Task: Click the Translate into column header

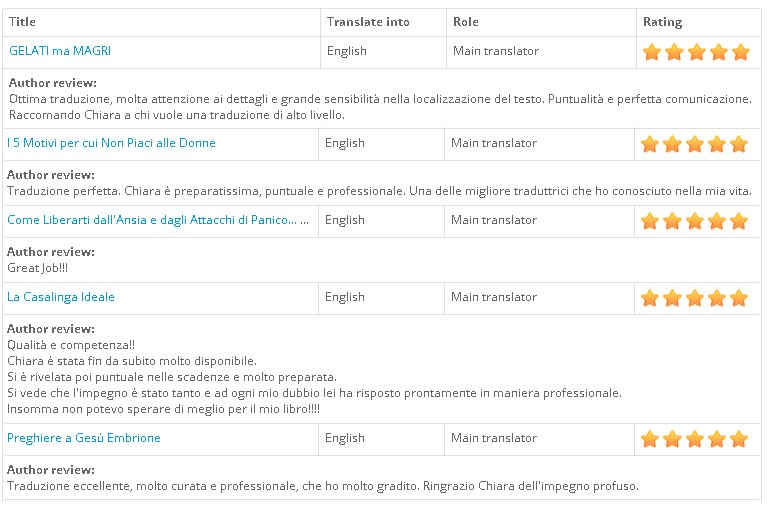Action: pos(368,22)
